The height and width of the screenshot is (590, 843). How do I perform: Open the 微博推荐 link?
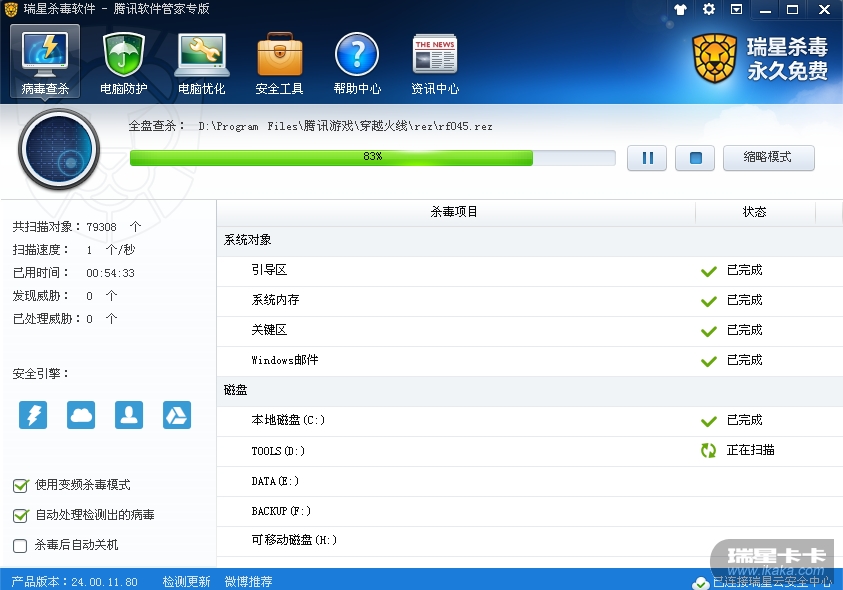(248, 581)
